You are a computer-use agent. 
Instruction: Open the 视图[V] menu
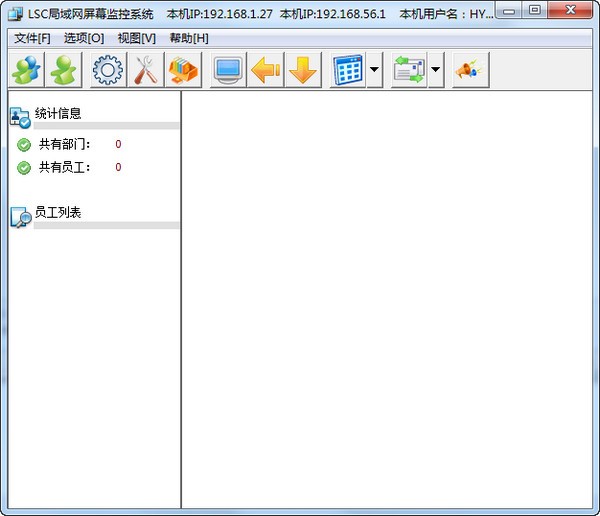point(137,38)
